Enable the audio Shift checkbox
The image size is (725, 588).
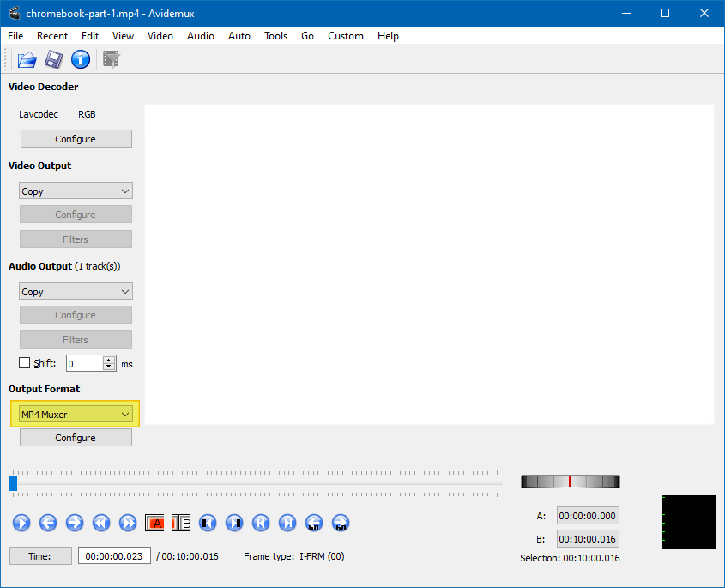pos(25,363)
